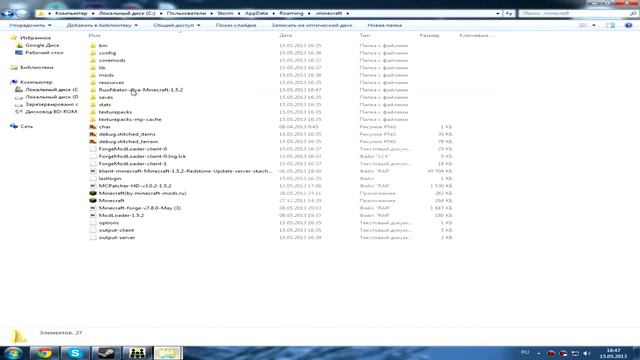Select the MCPatcher-HD-v3.0.2-1.5.2 RAR icon

coord(93,186)
